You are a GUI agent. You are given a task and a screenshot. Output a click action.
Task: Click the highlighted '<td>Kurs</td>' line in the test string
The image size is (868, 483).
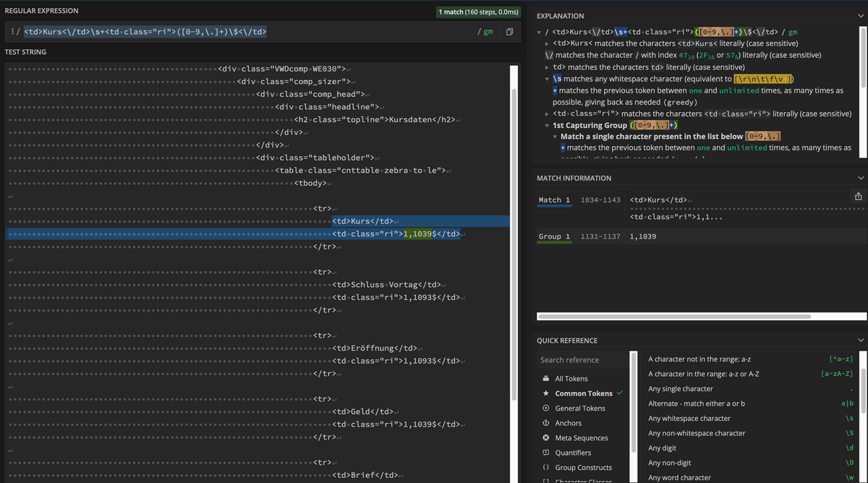(x=364, y=221)
